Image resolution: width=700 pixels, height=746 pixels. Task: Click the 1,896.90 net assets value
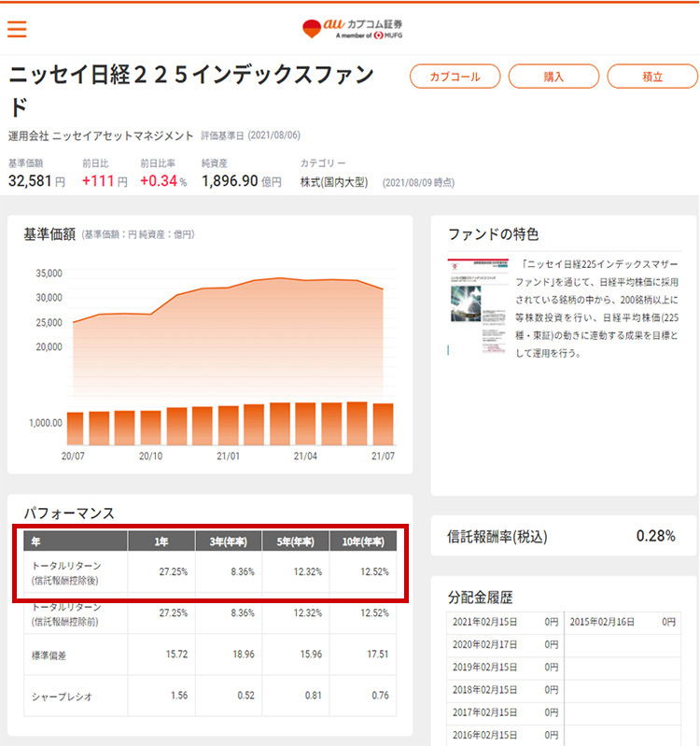[230, 181]
